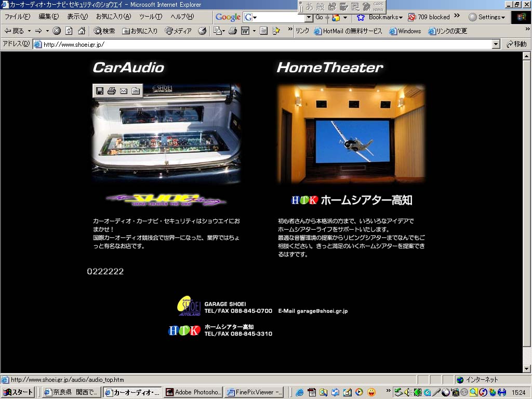The height and width of the screenshot is (399, 532).
Task: Open the ファイル(F) menu
Action: 17,17
